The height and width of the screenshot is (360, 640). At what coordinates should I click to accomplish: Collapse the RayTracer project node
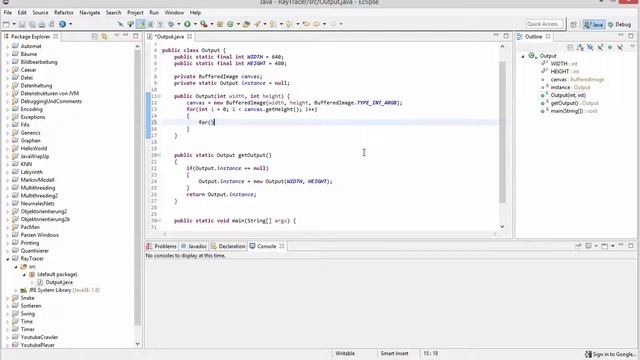(7, 259)
